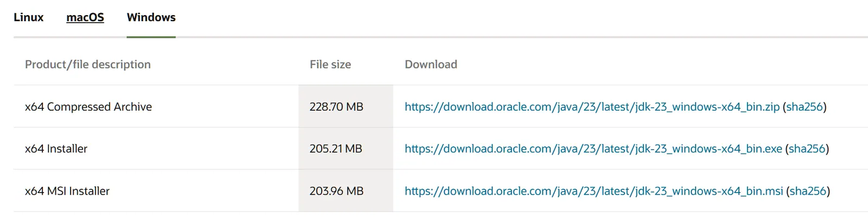868x218 pixels.
Task: Click the File size column header
Action: coord(330,65)
